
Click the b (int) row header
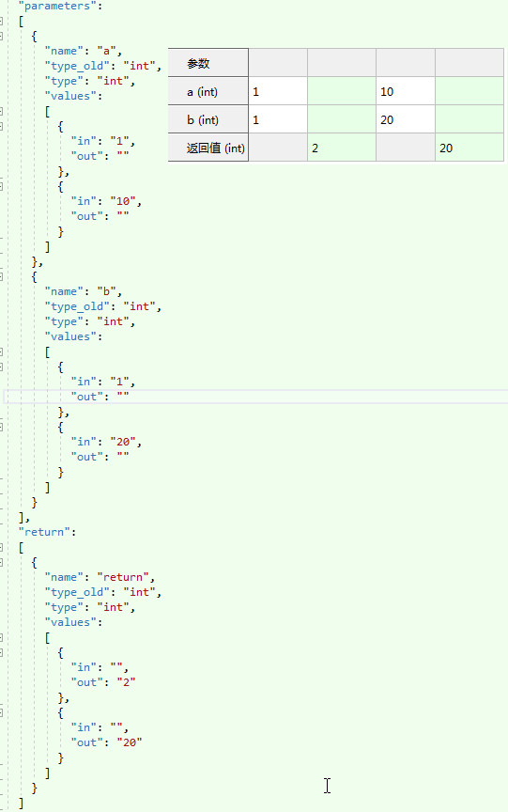pos(208,119)
